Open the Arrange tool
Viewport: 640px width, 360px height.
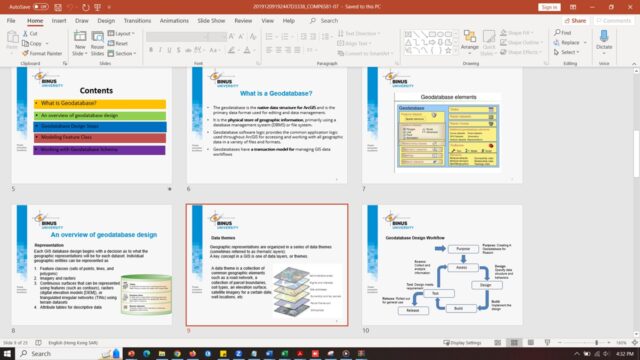(x=469, y=41)
